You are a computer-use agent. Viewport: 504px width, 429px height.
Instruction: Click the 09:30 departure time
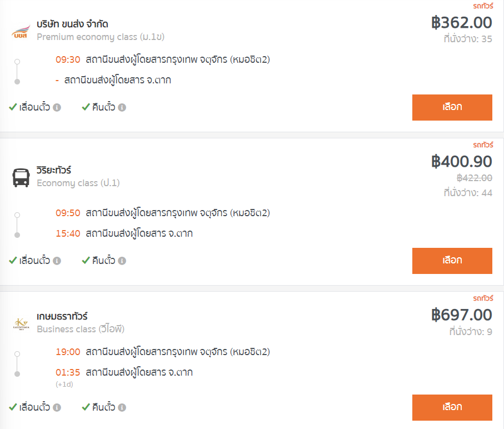pos(68,59)
